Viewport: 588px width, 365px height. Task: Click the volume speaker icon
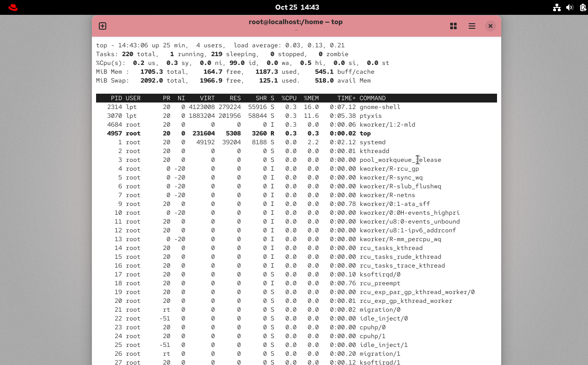(569, 7)
